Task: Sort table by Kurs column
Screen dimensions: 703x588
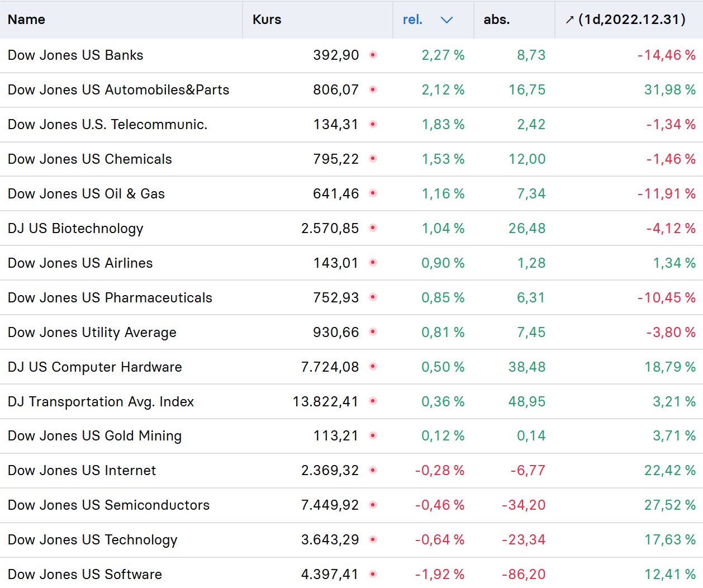Action: [x=267, y=20]
